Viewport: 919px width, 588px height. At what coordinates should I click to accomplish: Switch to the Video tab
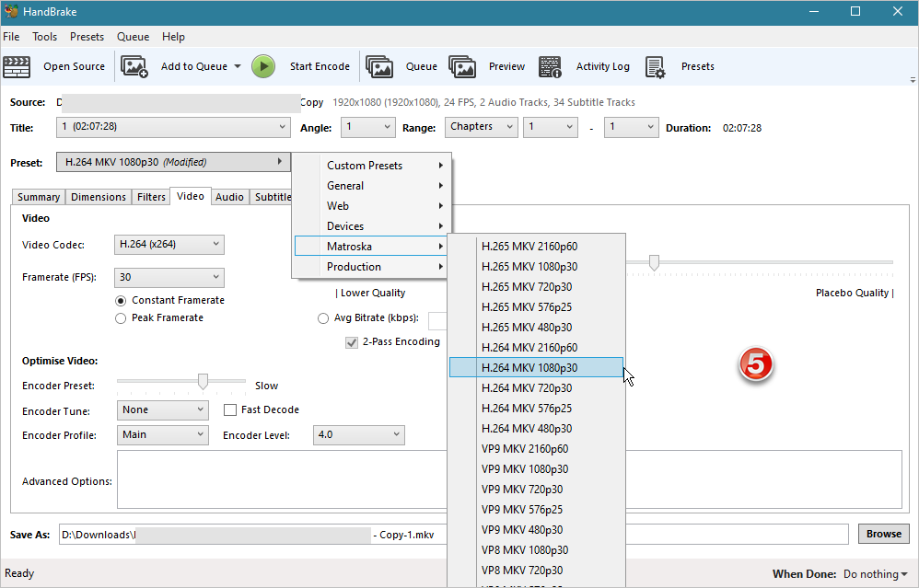tap(191, 196)
